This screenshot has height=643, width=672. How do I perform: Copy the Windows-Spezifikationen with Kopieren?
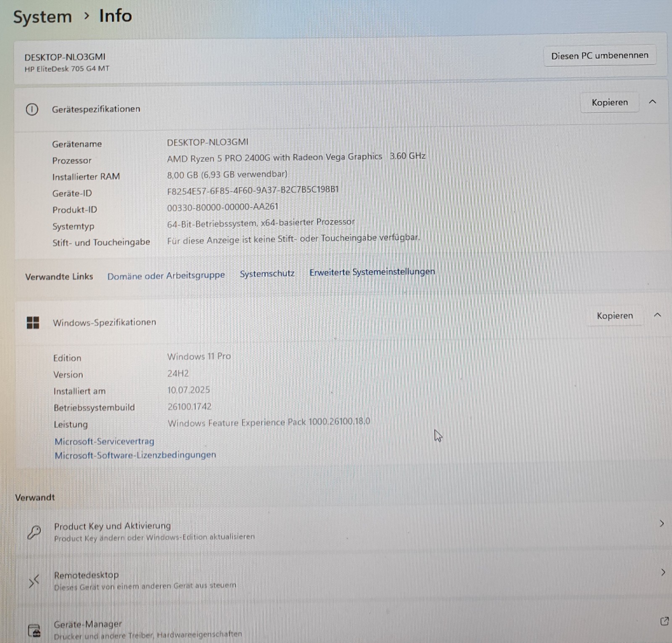(614, 316)
